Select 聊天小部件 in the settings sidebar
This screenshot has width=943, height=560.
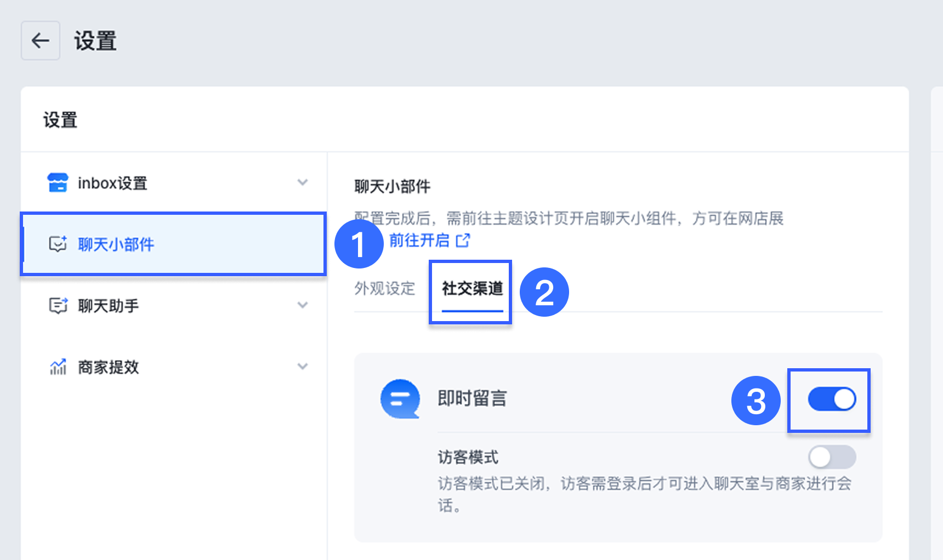(x=173, y=244)
